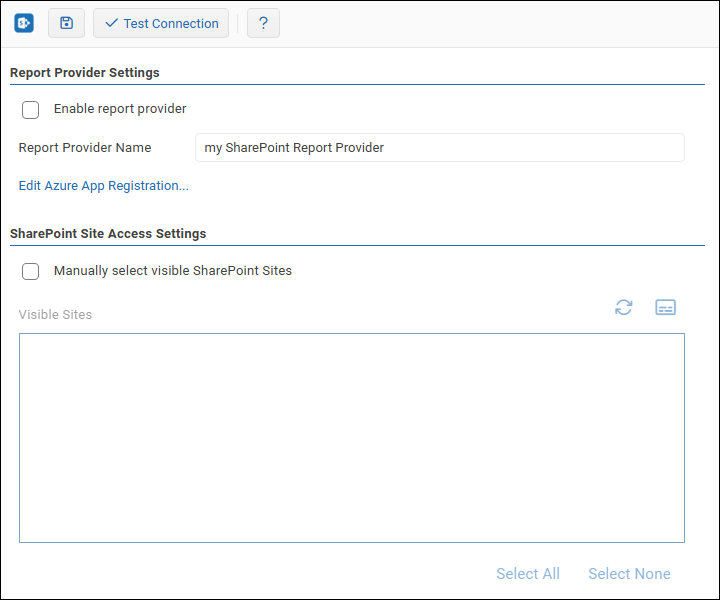Viewport: 720px width, 600px height.
Task: Save settings with the floppy disk icon
Action: 66,23
